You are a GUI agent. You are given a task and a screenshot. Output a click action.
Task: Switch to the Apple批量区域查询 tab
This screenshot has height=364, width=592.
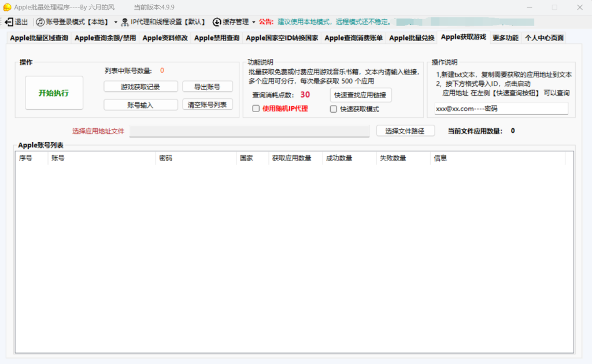(39, 38)
